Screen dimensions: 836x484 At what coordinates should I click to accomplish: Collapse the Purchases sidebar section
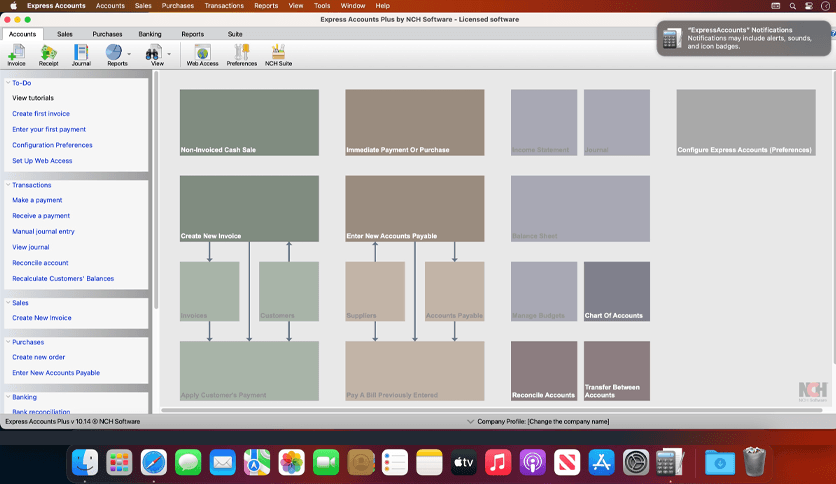point(8,342)
